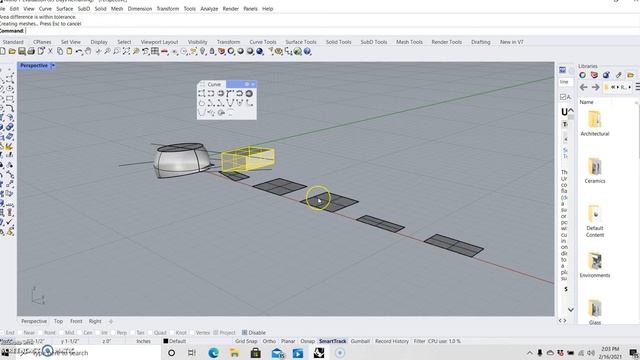This screenshot has height=360, width=640.
Task: Switch to the Mesh Tools toolbar tab
Action: pyautogui.click(x=409, y=42)
